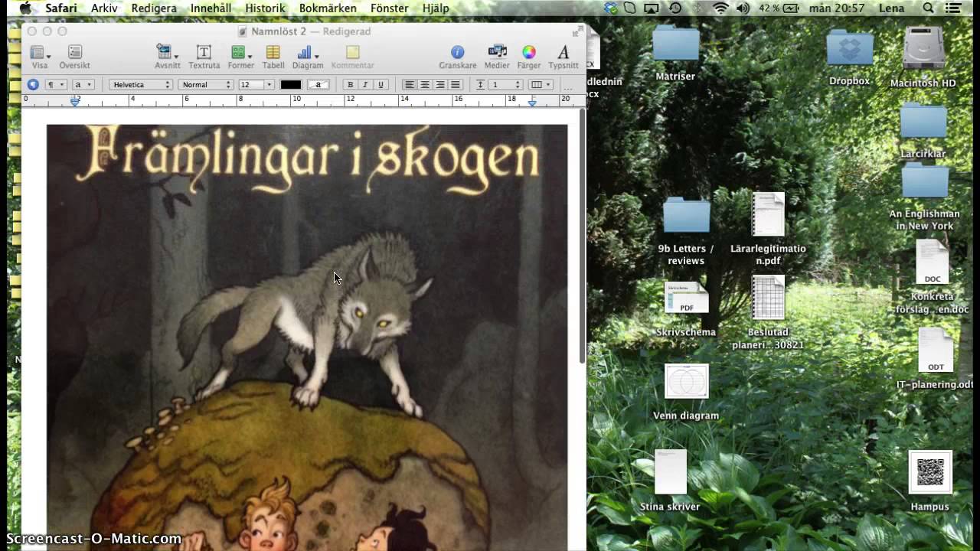Click the Lena user name menu
The width and height of the screenshot is (980, 551).
pos(891,8)
